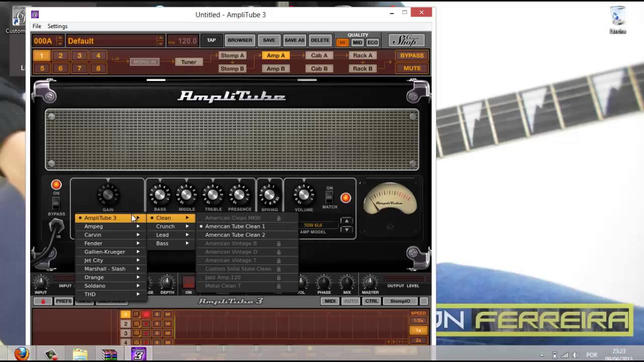Expand the Lead category submenu
644x362 pixels.
(171, 235)
